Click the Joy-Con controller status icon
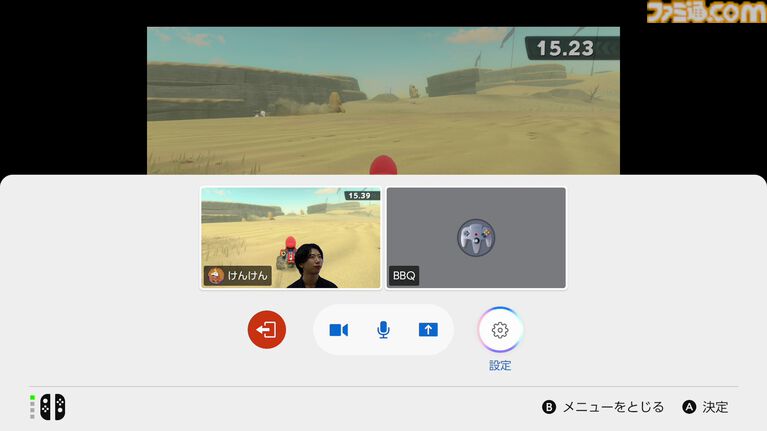 pyautogui.click(x=52, y=407)
